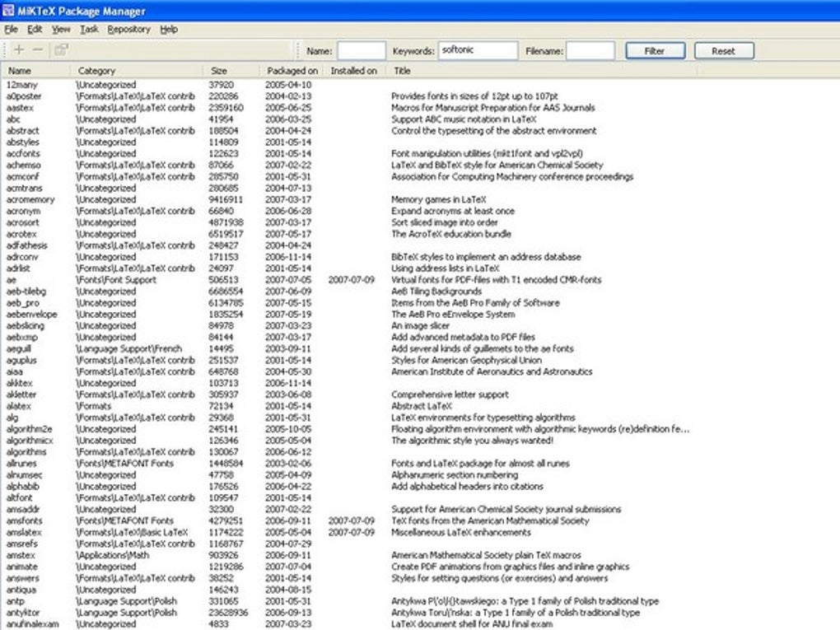Viewport: 840px width, 630px height.
Task: Click the install package plus icon
Action: tap(19, 49)
